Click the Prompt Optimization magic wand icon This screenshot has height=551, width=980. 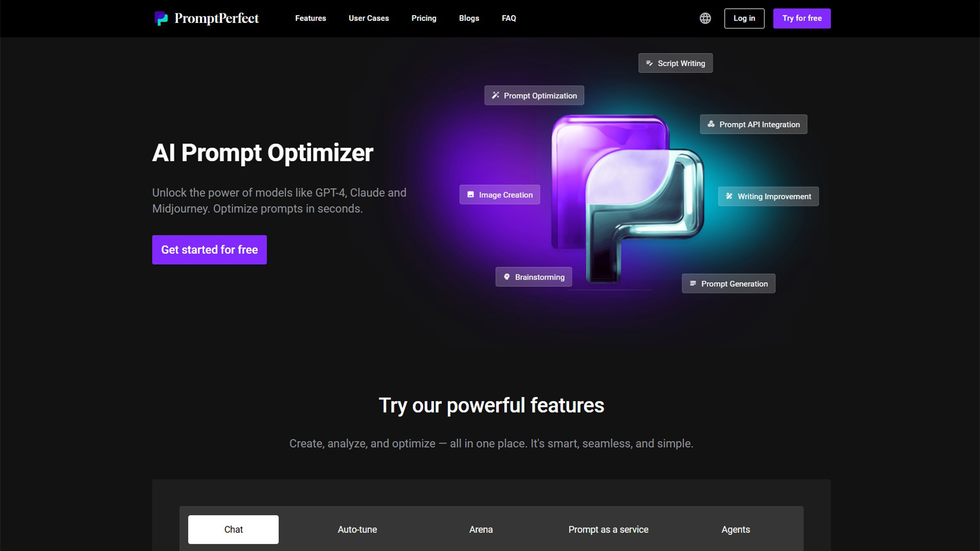point(495,95)
